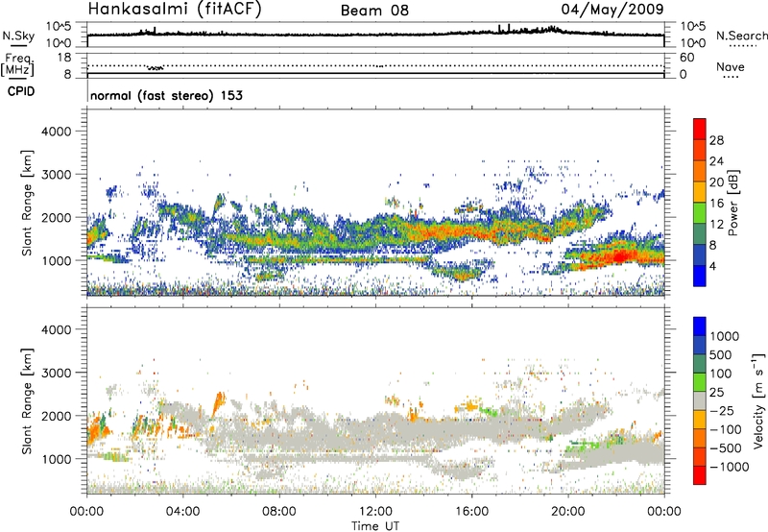
Task: Click the "12" label on the Power scale
Action: (716, 225)
